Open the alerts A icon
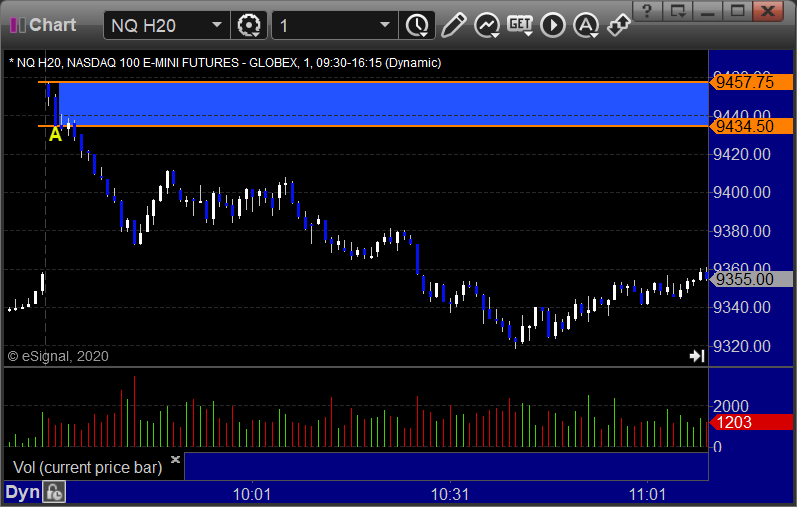This screenshot has width=797, height=507. pos(586,25)
